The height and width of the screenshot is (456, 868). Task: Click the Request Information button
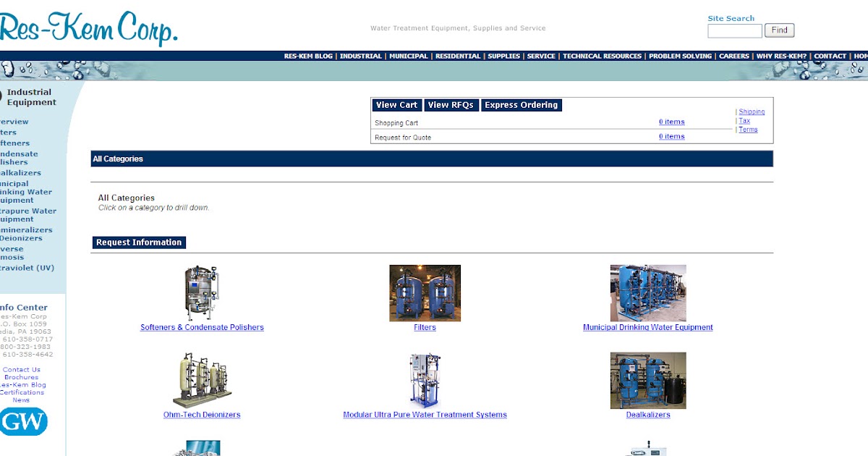coord(138,242)
